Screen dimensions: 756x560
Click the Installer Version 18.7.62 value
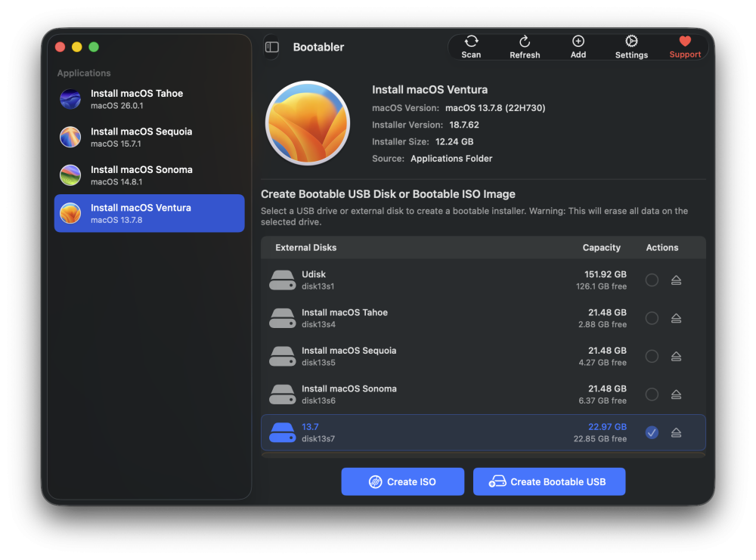pos(464,125)
